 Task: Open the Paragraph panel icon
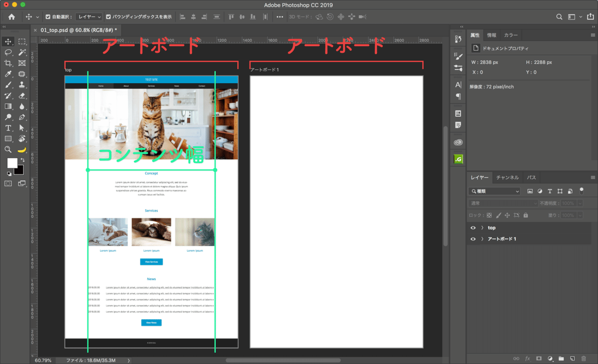(x=458, y=96)
